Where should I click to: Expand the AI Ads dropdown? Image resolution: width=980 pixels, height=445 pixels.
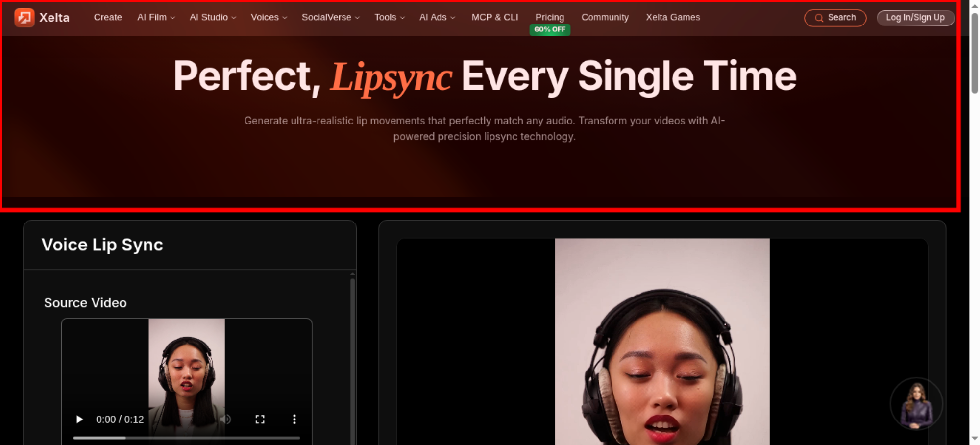click(x=437, y=17)
